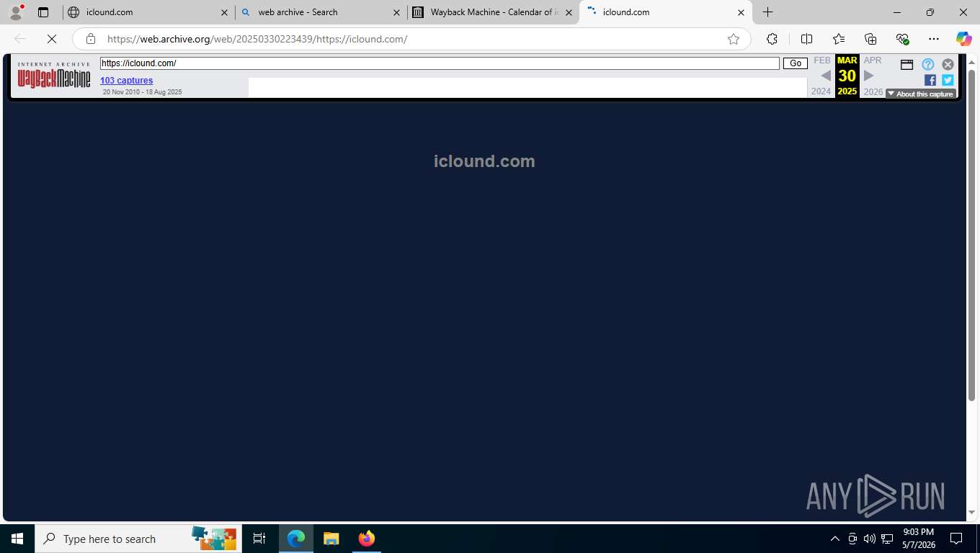Screen dimensions: 980x553
Task: Add this page to favorites star
Action: pos(734,39)
